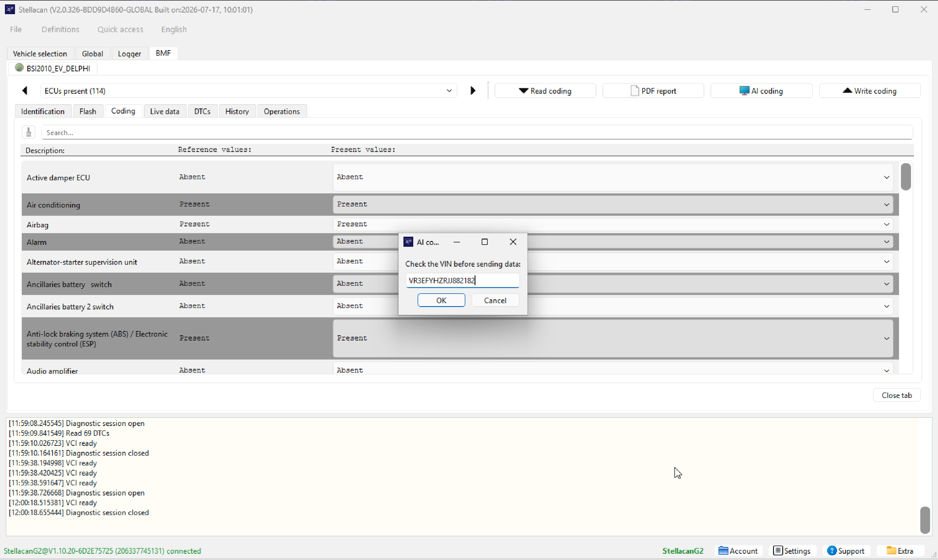Click the StellacanG2 status label
Viewport: 938px width, 560px height.
[x=683, y=551]
